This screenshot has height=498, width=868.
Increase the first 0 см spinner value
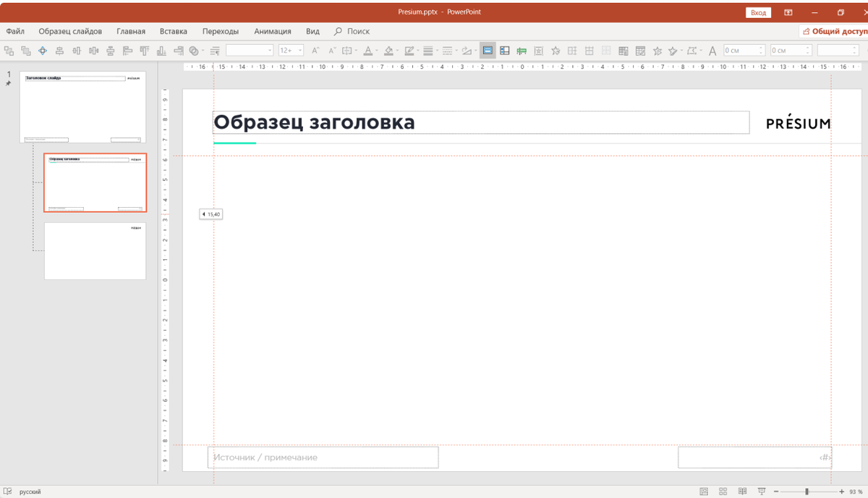[761, 48]
